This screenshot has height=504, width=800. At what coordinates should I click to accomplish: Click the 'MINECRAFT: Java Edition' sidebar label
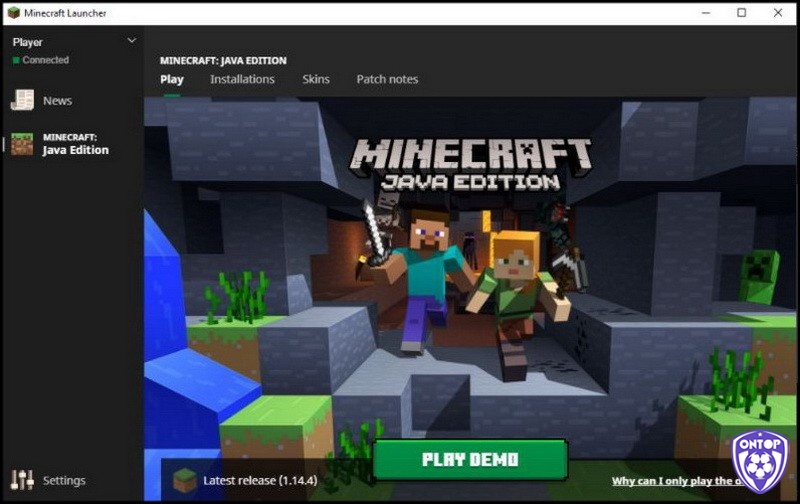click(76, 144)
